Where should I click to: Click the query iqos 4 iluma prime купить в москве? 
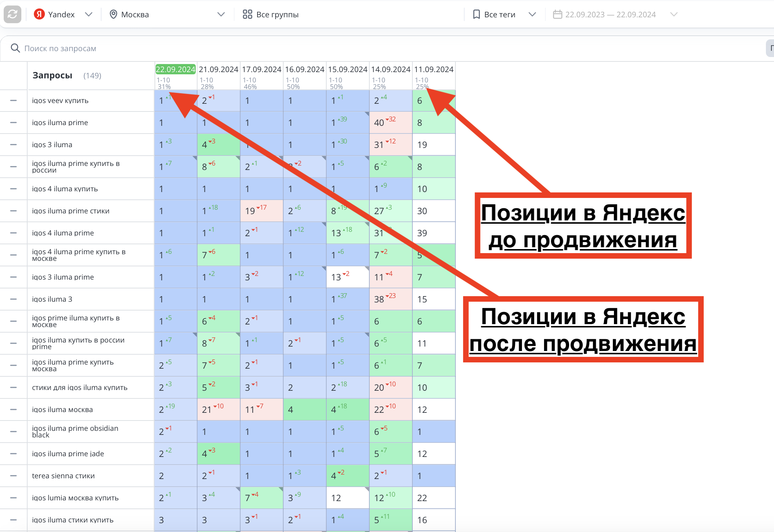tap(79, 255)
